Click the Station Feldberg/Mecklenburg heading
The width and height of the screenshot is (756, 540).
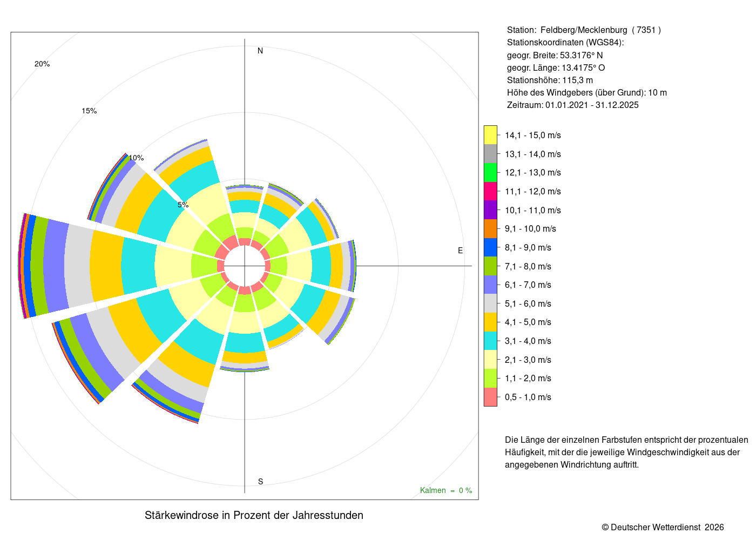pyautogui.click(x=584, y=30)
